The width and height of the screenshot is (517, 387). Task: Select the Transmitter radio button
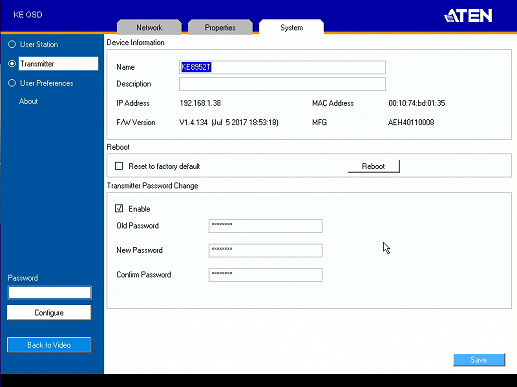pos(12,64)
